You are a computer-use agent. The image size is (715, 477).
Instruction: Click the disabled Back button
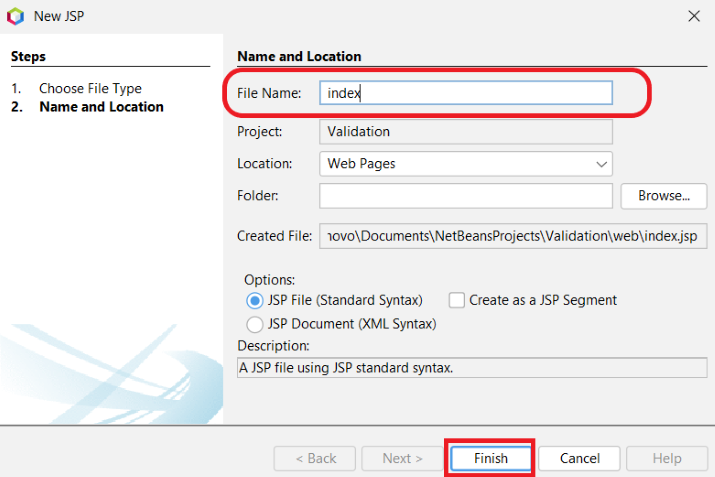[315, 458]
